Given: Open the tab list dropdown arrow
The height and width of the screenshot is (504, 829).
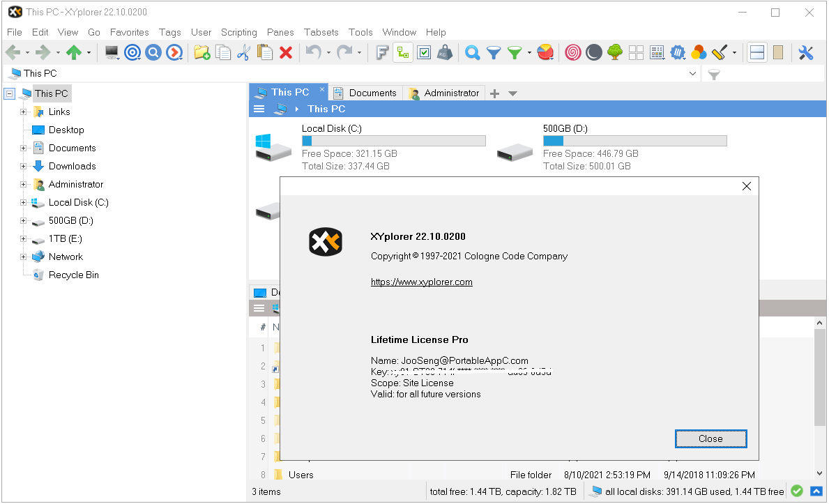Looking at the screenshot, I should coord(512,93).
